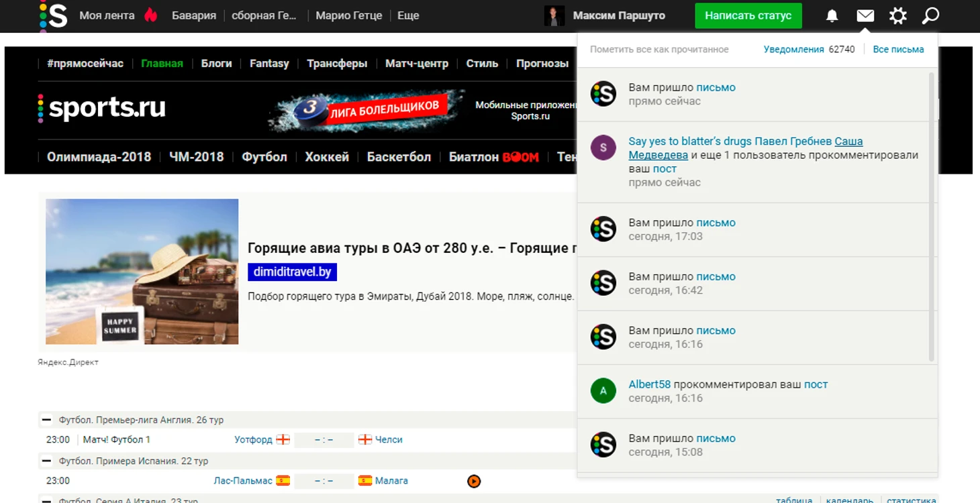Open the Трансферы menu item

click(x=337, y=64)
